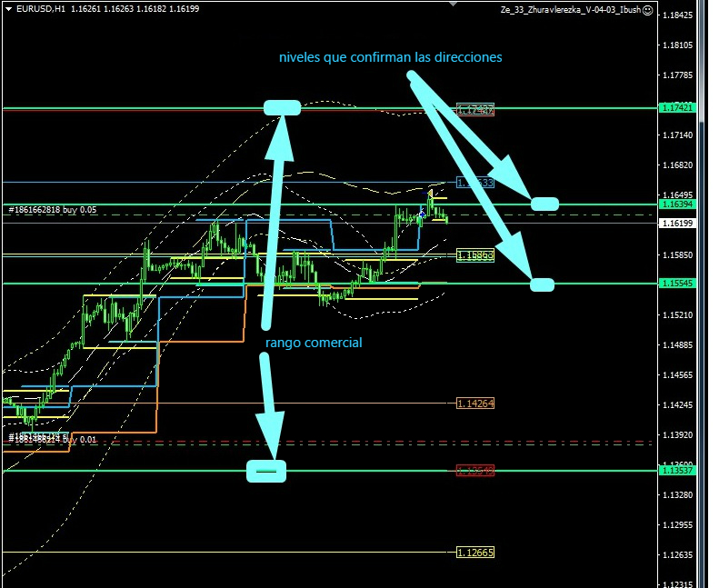The width and height of the screenshot is (719, 588).
Task: Click the green 1.15545 price axis tag
Action: [x=679, y=284]
